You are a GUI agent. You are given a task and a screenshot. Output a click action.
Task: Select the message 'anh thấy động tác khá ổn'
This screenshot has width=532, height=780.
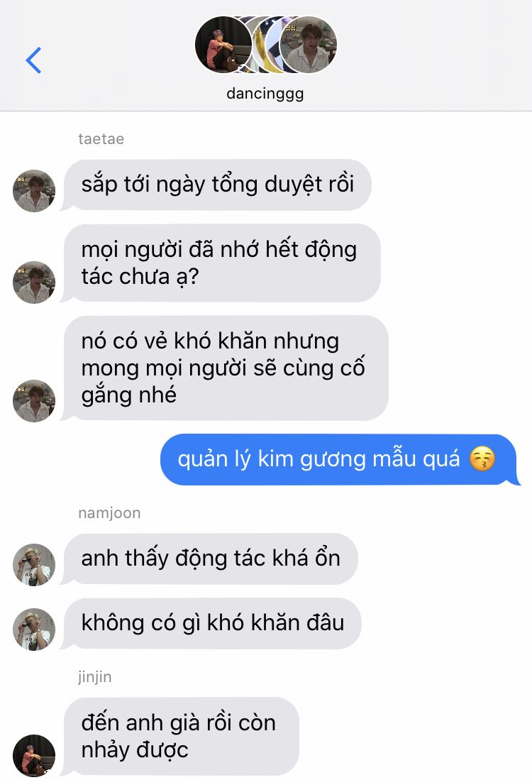click(x=209, y=559)
